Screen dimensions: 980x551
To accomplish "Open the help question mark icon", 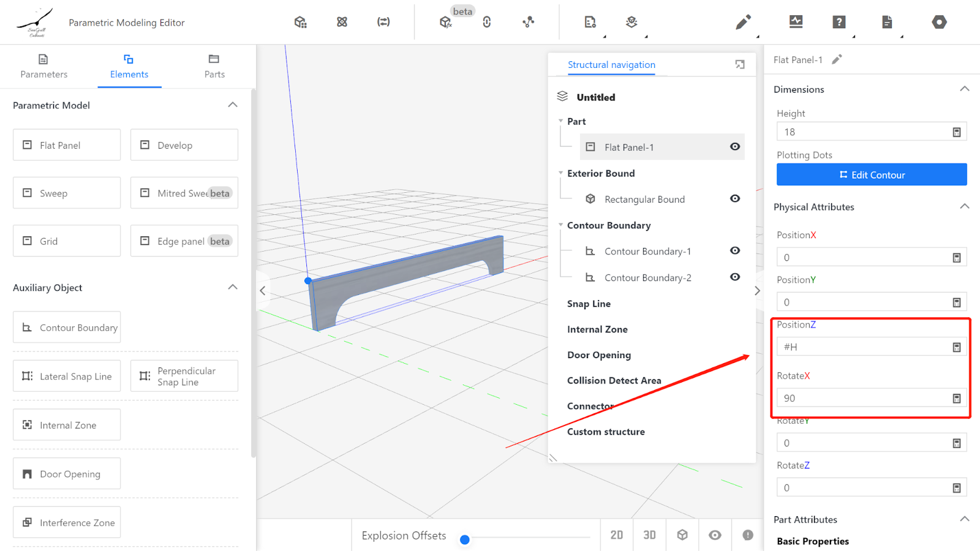I will tap(839, 23).
